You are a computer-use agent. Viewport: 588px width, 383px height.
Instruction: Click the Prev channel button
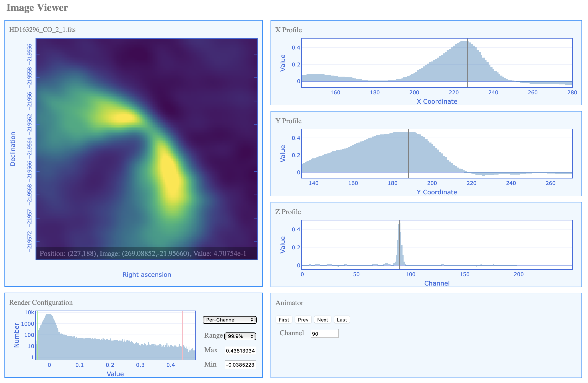click(x=303, y=320)
